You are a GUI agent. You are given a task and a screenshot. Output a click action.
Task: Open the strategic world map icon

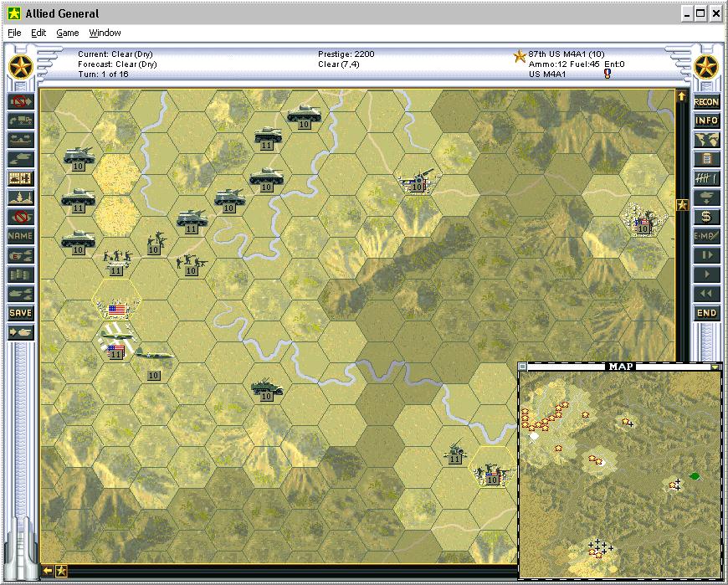tap(706, 140)
